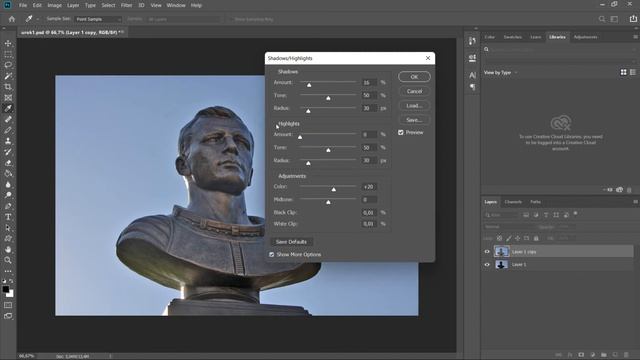The width and height of the screenshot is (640, 360).
Task: Select the Hand tool
Action: coord(8,249)
